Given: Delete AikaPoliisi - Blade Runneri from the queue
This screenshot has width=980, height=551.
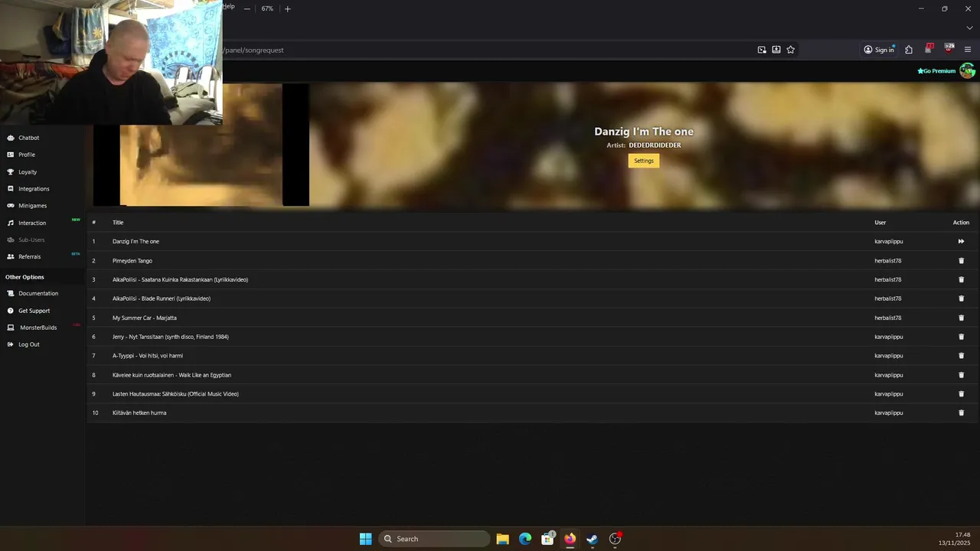Looking at the screenshot, I should (962, 298).
